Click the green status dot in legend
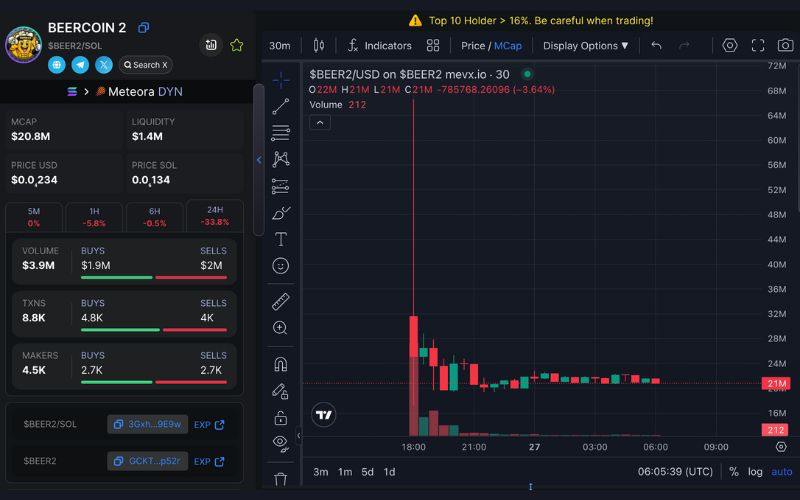The height and width of the screenshot is (500, 800). (x=528, y=74)
